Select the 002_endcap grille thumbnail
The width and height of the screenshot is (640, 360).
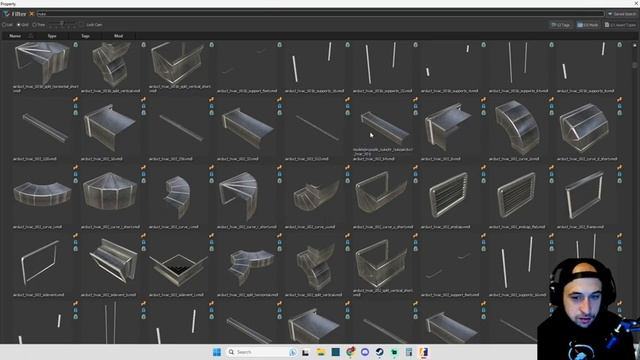[450, 195]
